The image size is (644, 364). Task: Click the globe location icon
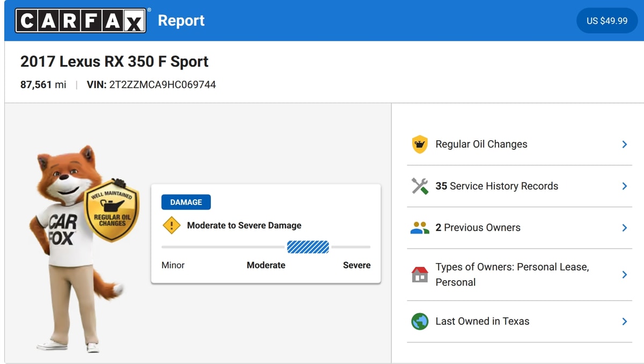pos(420,322)
